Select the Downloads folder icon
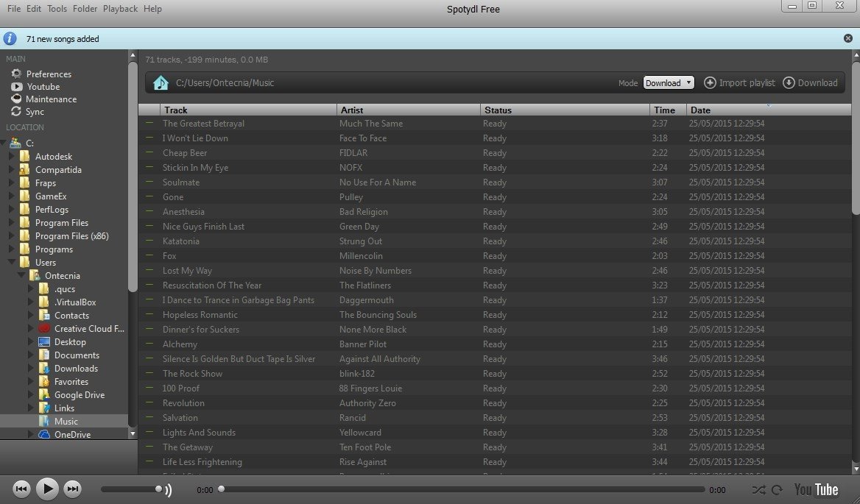860x504 pixels. point(44,368)
